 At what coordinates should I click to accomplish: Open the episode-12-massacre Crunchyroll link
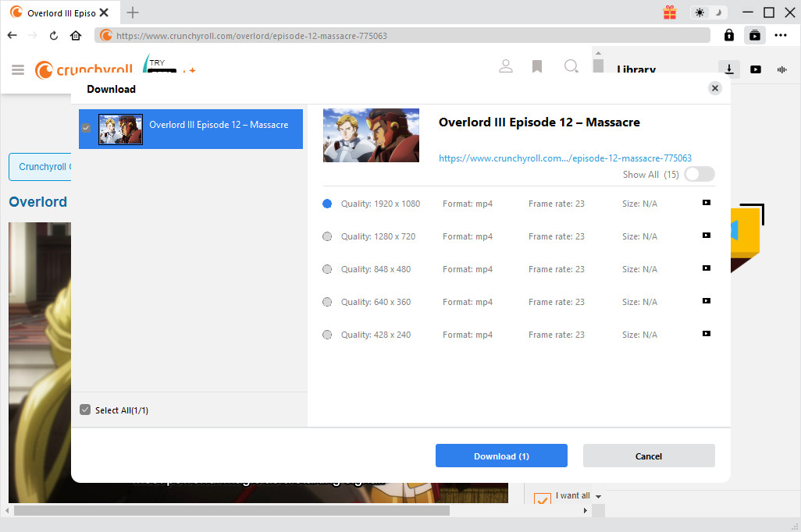pyautogui.click(x=564, y=158)
